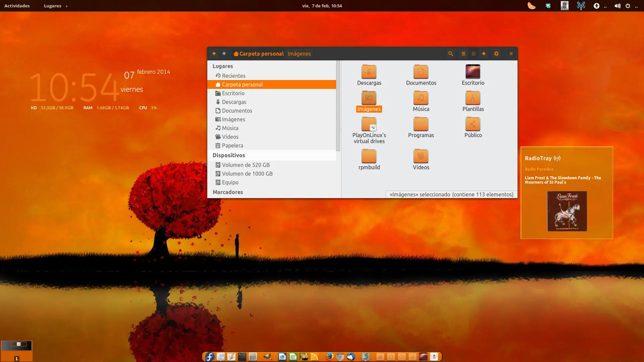Open LibreOffice Calc from the dock

pos(293,357)
